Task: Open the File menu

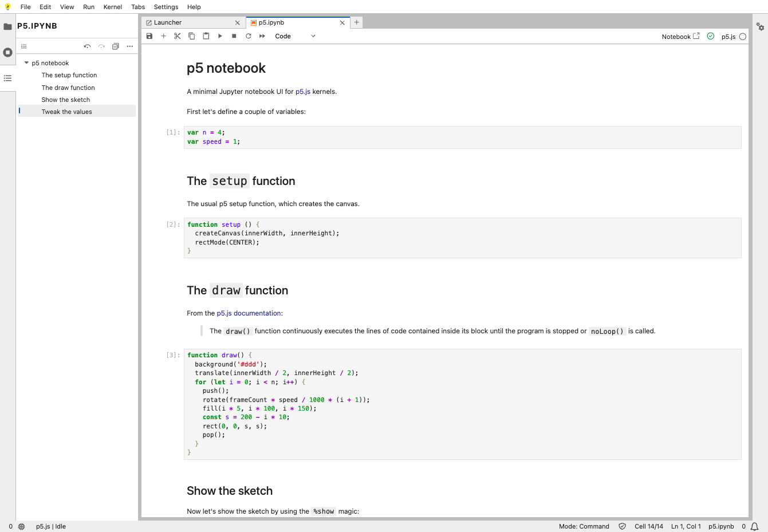Action: point(26,7)
